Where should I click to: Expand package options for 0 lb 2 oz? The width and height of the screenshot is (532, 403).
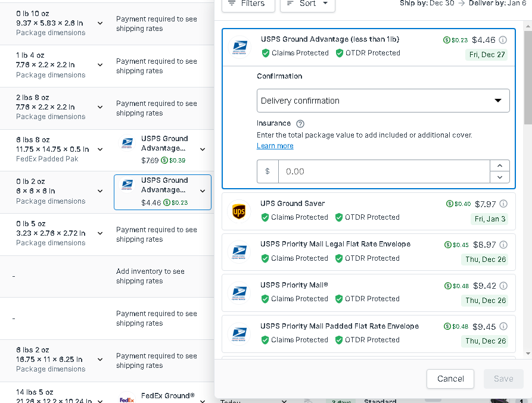pos(100,191)
